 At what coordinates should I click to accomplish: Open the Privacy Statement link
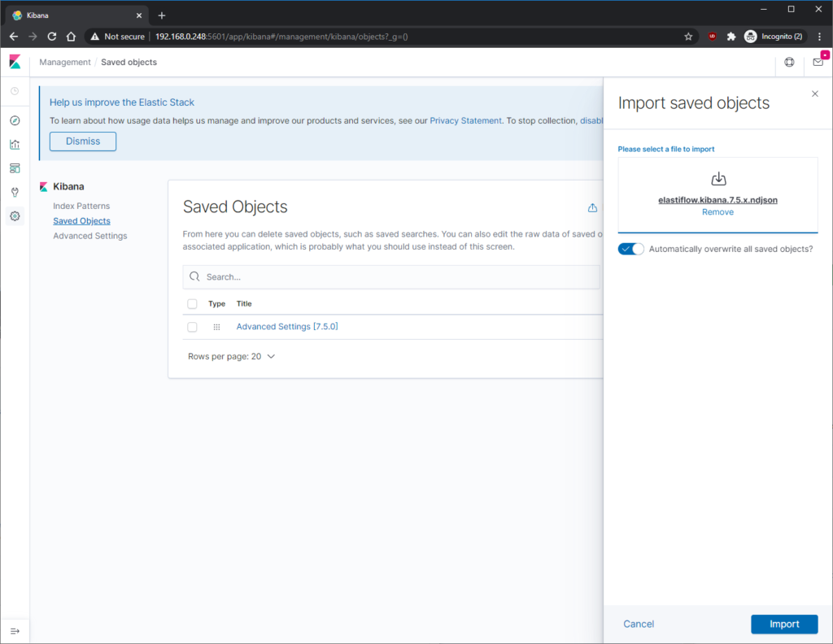465,120
